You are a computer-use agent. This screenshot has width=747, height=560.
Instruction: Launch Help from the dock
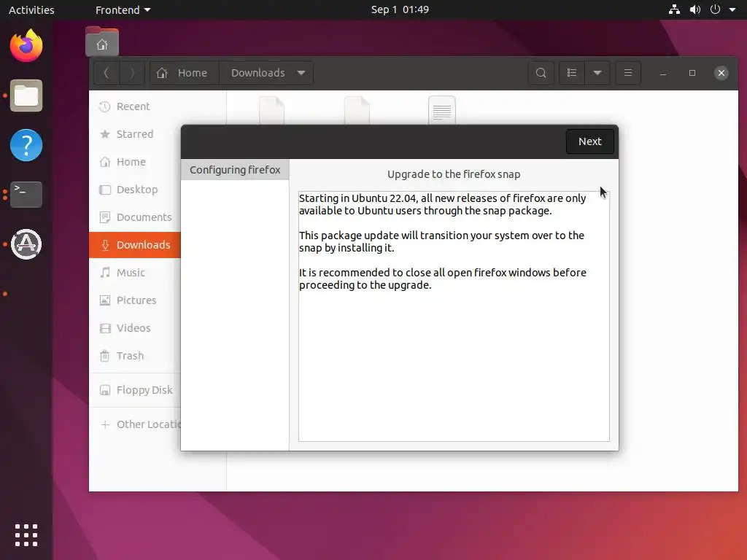26,145
